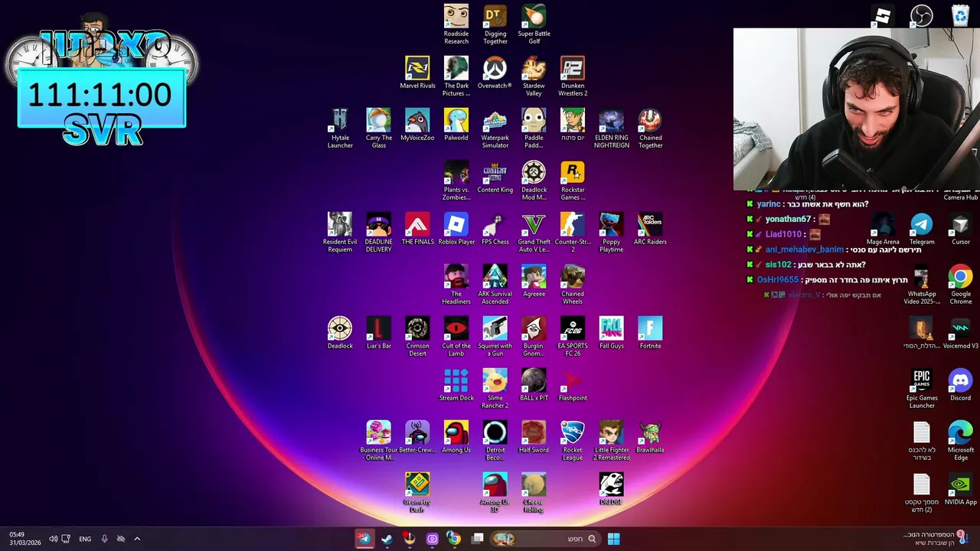980x551 pixels.
Task: Open the Super Battle Golf shortcut
Action: tap(534, 24)
